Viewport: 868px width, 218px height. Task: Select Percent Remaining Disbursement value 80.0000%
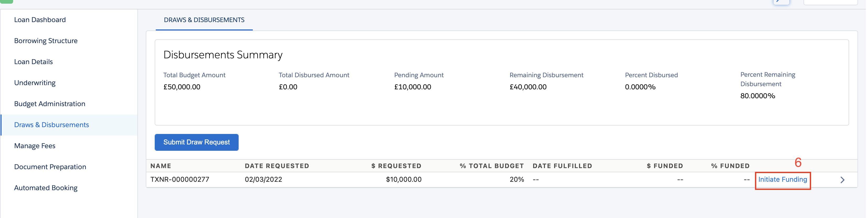point(758,96)
